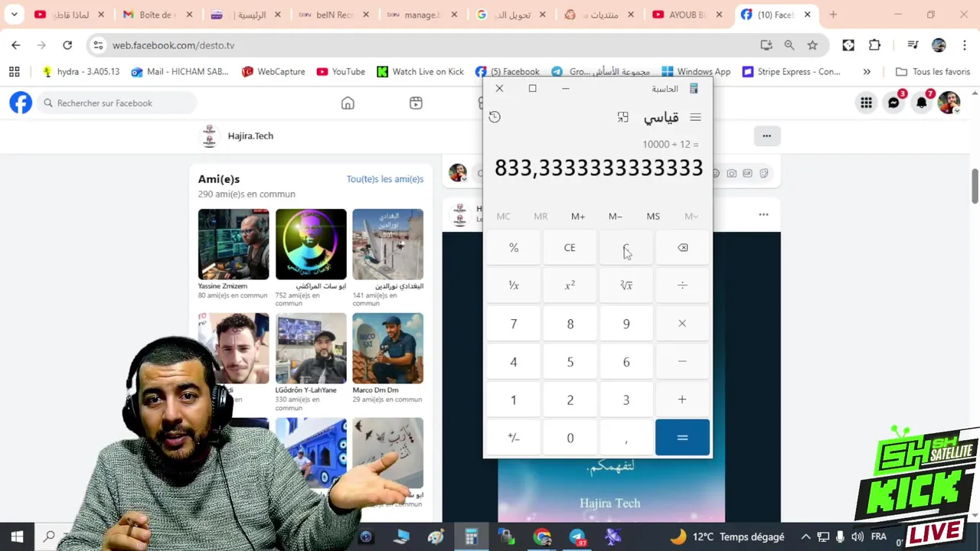The image size is (980, 551).
Task: Open post options three-dot menu
Action: click(x=763, y=214)
